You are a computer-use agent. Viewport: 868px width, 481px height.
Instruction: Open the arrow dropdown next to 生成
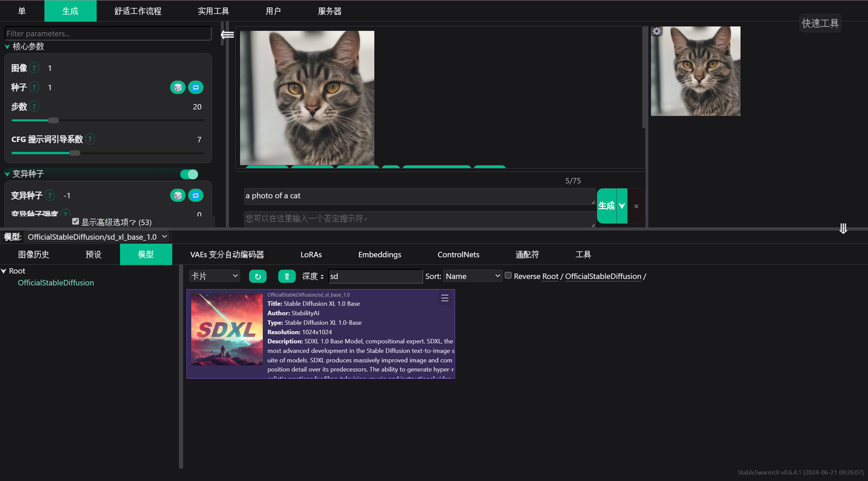pyautogui.click(x=622, y=206)
